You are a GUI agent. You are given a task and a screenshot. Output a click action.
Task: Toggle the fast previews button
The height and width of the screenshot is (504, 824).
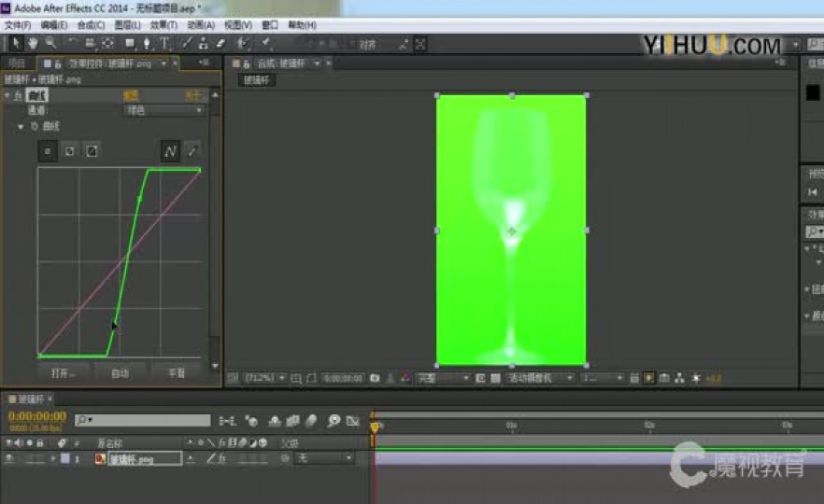[x=649, y=378]
